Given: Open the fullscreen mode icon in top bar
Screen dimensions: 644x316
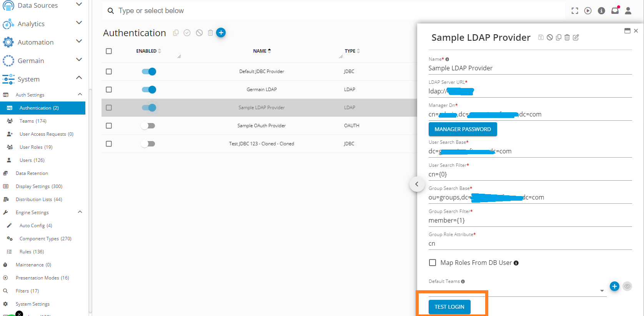Looking at the screenshot, I should 575,11.
